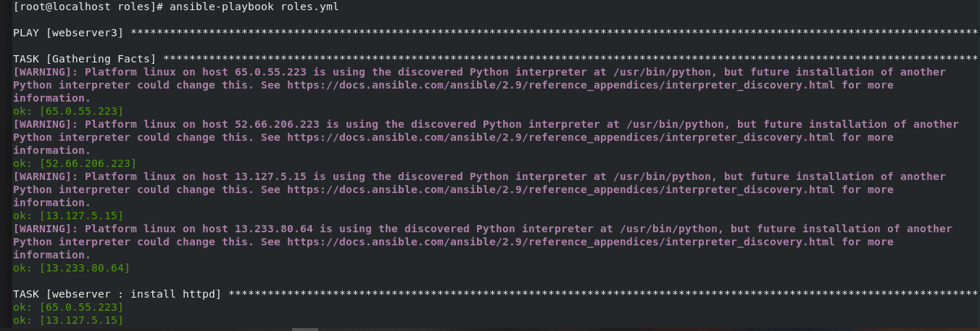Viewport: 980px width, 331px height.
Task: Open docs.ansible.com URL in the 65.0.55.223 warning
Action: (x=561, y=85)
